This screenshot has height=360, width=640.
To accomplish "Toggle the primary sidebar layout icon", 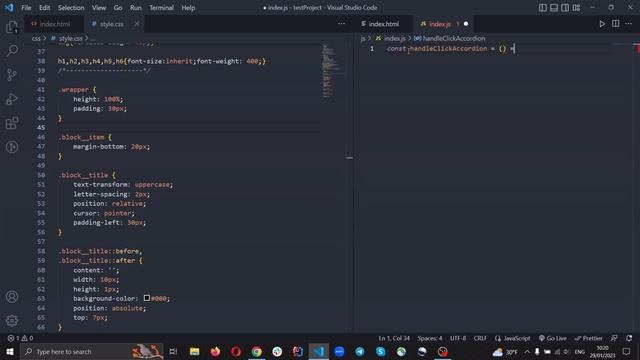I will click(x=542, y=8).
